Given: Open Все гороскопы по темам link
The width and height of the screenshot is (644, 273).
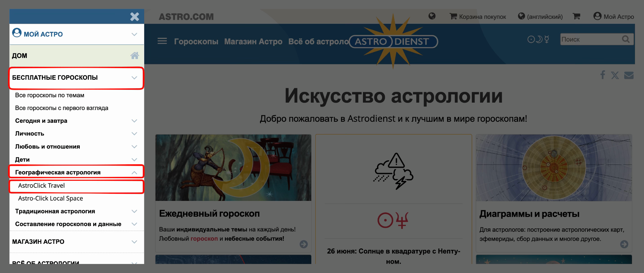Looking at the screenshot, I should tap(50, 95).
